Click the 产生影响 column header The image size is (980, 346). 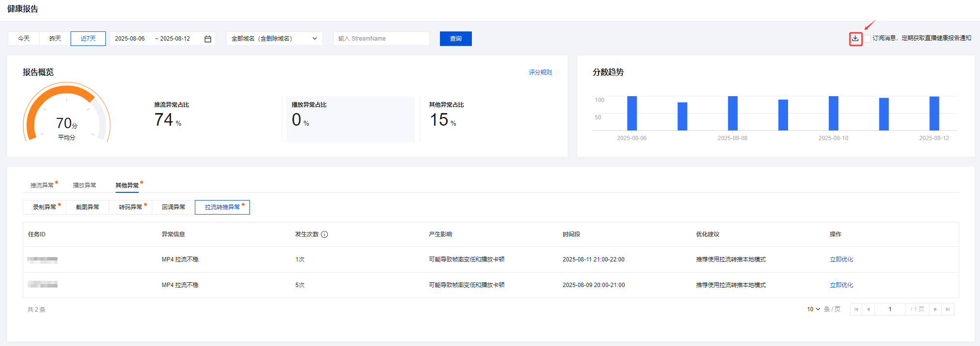[440, 234]
